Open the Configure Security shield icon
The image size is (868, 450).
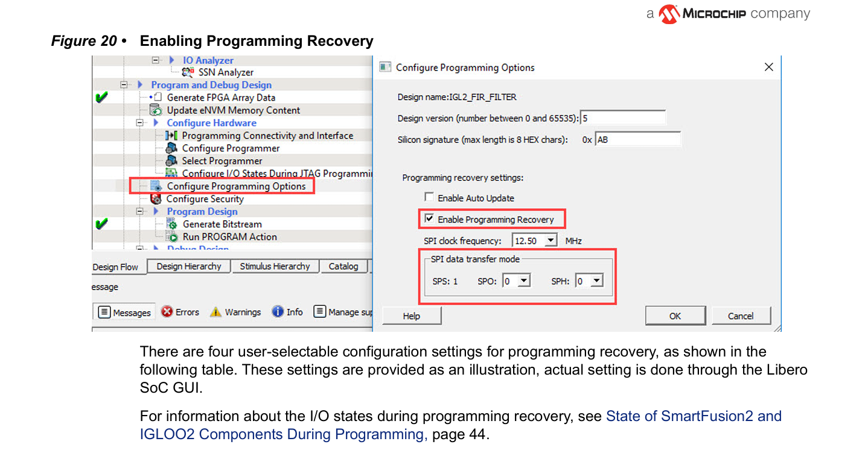pos(156,199)
